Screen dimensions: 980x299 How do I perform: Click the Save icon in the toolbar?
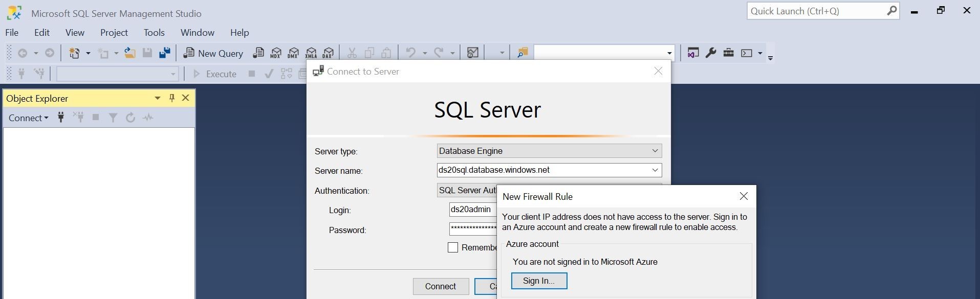[x=147, y=53]
